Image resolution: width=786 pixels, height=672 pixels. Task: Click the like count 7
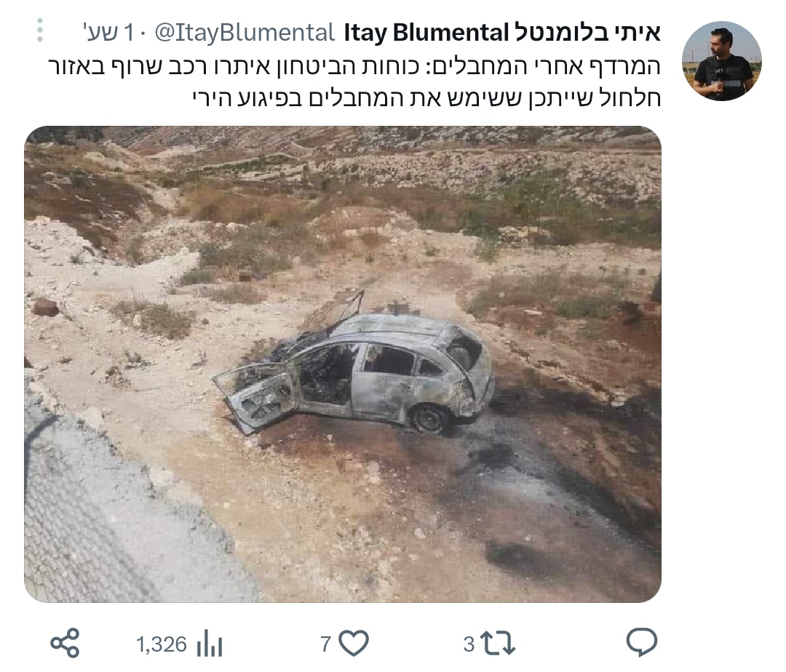tap(326, 644)
